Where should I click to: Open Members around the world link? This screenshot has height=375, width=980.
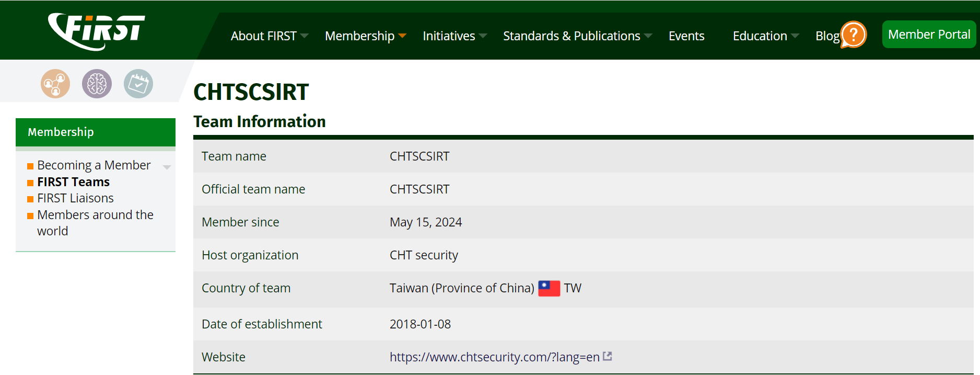coord(95,223)
